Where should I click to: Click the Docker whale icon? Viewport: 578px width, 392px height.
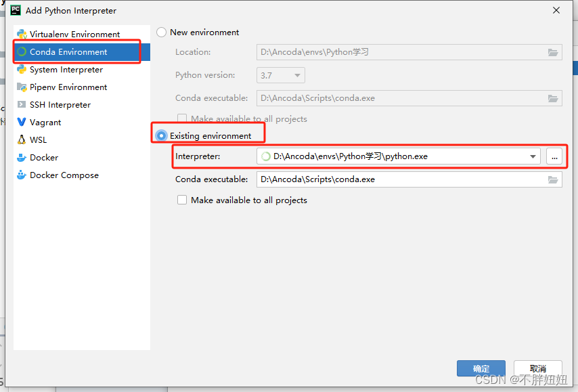click(22, 158)
